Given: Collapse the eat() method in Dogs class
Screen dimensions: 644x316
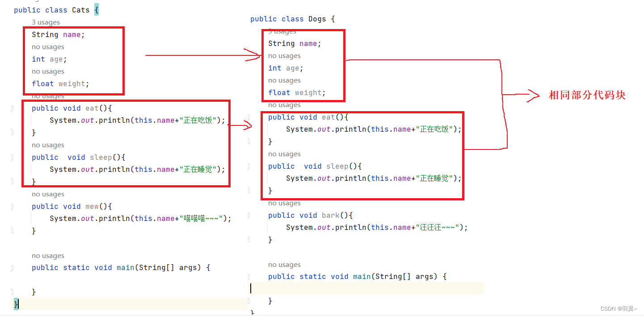Looking at the screenshot, I should (x=249, y=117).
